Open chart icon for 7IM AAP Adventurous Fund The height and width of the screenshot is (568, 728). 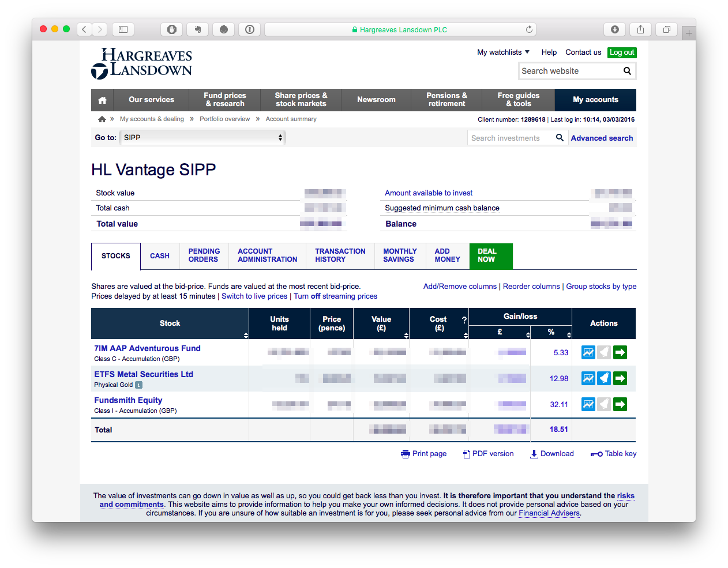(588, 352)
